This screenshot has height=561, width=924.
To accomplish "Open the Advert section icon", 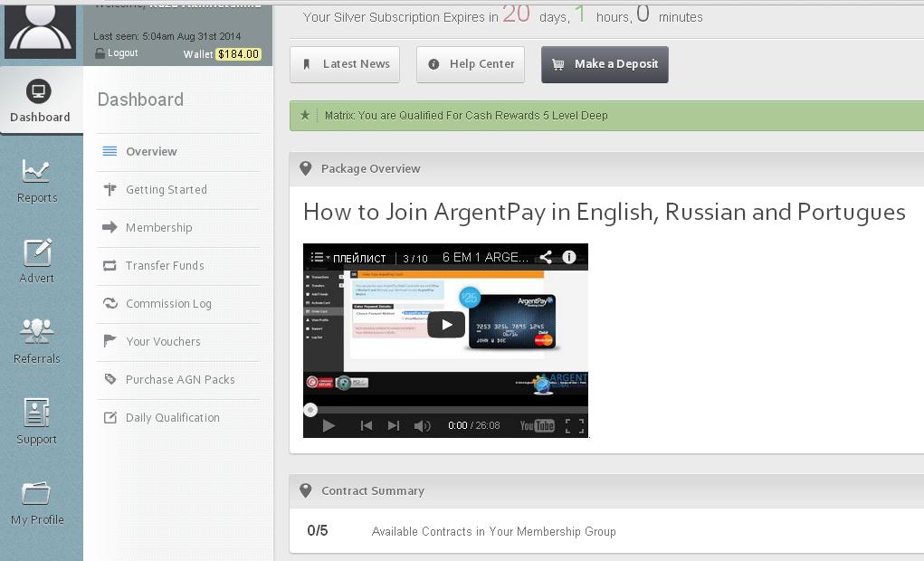I will [x=37, y=252].
